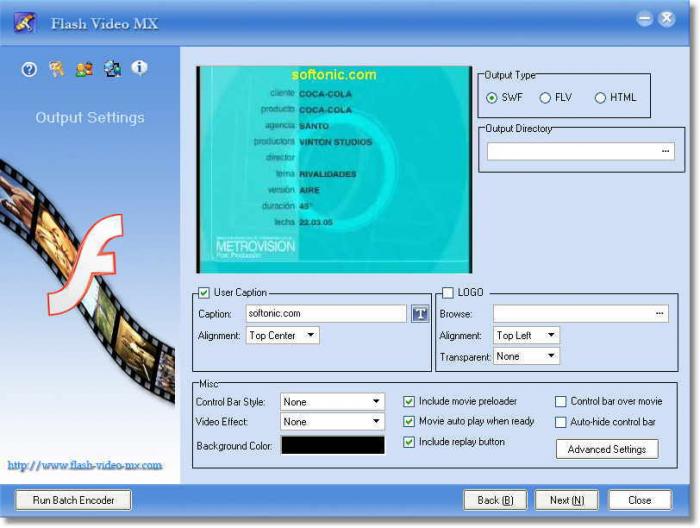The height and width of the screenshot is (528, 700).
Task: Open caption Alignment Top Center dropdown
Action: coord(283,335)
